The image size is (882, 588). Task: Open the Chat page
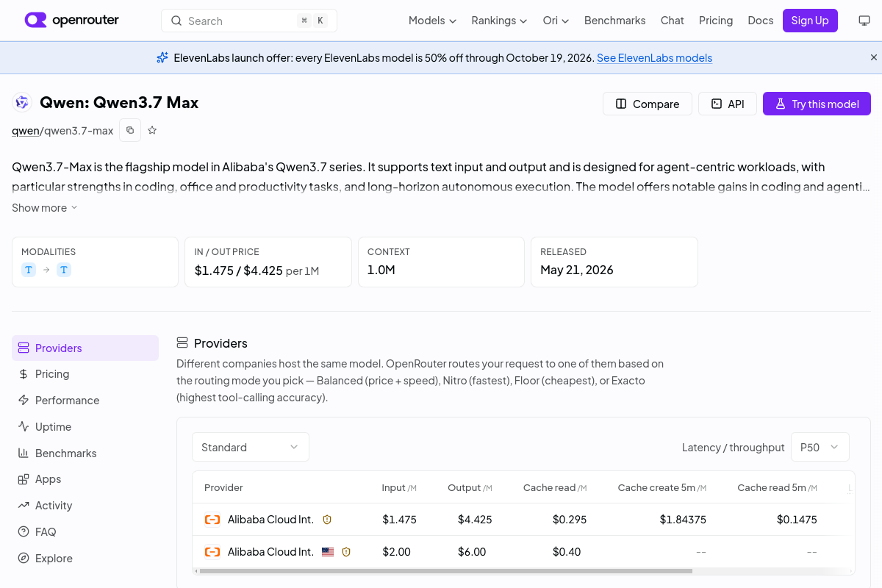click(x=672, y=21)
